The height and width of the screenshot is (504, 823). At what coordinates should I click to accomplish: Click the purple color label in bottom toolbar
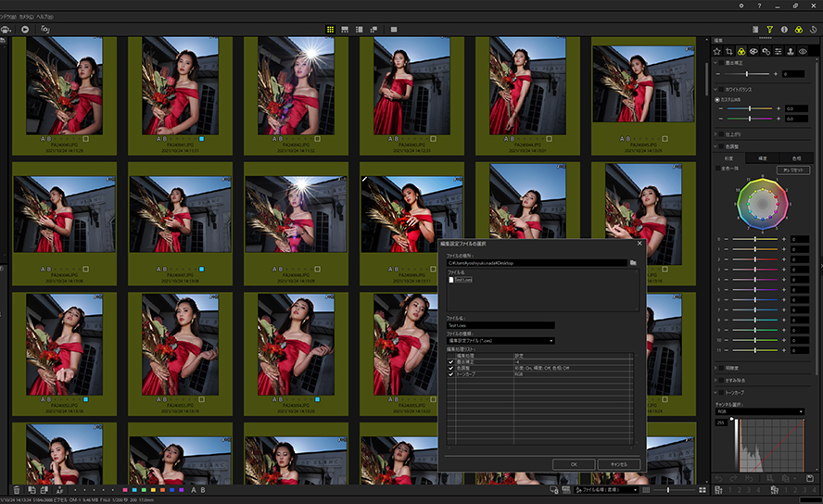point(182,490)
